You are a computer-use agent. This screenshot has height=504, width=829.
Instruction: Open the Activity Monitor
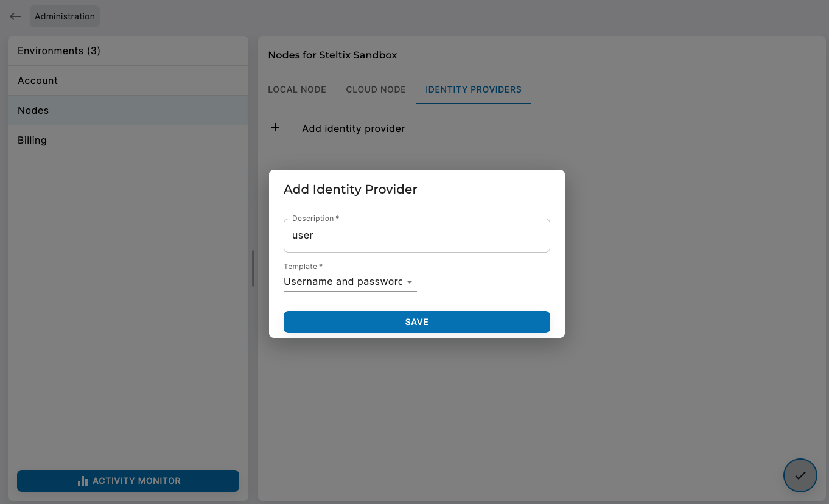tap(128, 481)
